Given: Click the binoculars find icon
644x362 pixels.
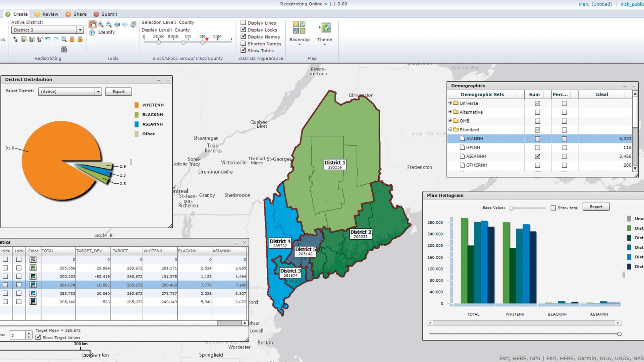Looking at the screenshot, I should point(64,50).
